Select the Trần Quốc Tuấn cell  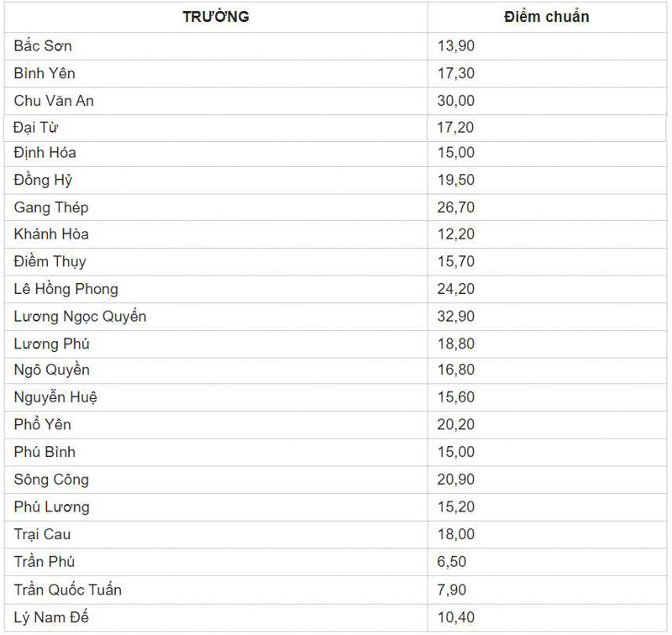pyautogui.click(x=68, y=590)
